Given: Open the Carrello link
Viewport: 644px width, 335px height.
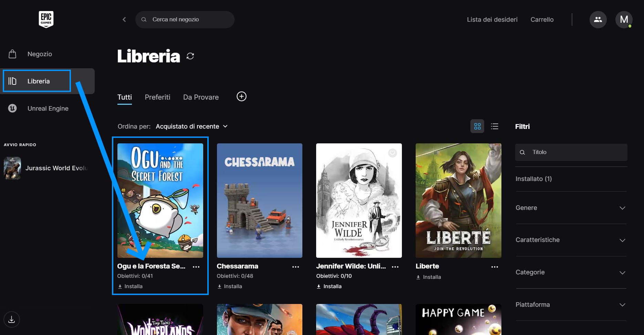Looking at the screenshot, I should (x=542, y=20).
